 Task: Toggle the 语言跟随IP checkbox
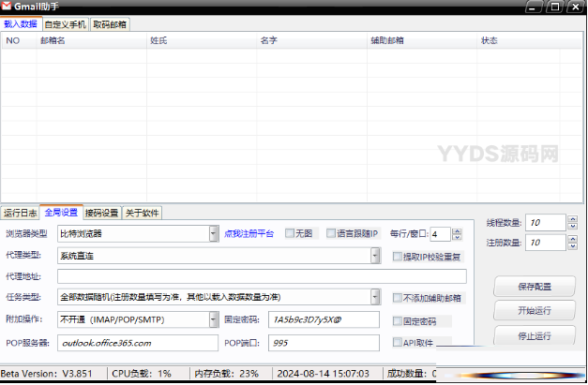(x=331, y=233)
